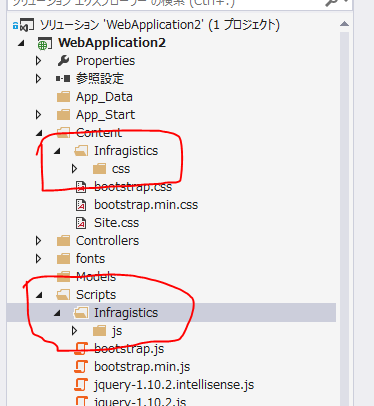The width and height of the screenshot is (374, 406).
Task: Click the App_Data folder icon
Action: (x=63, y=97)
